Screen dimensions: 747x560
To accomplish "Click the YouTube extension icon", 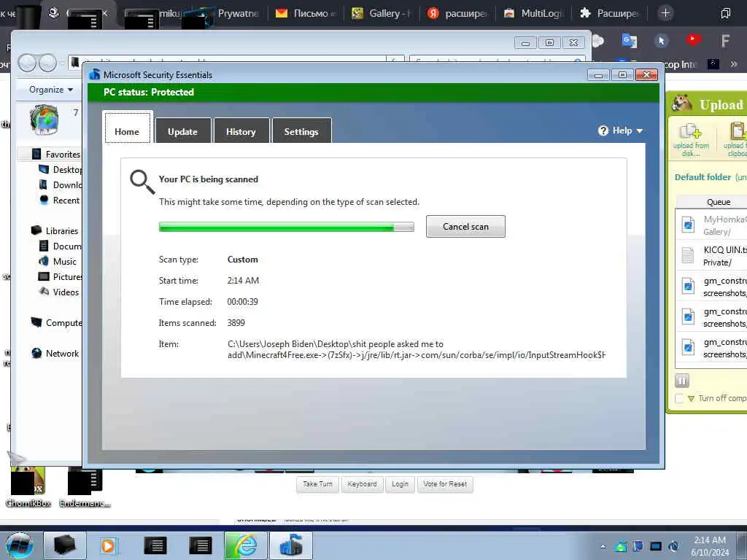I will [694, 40].
